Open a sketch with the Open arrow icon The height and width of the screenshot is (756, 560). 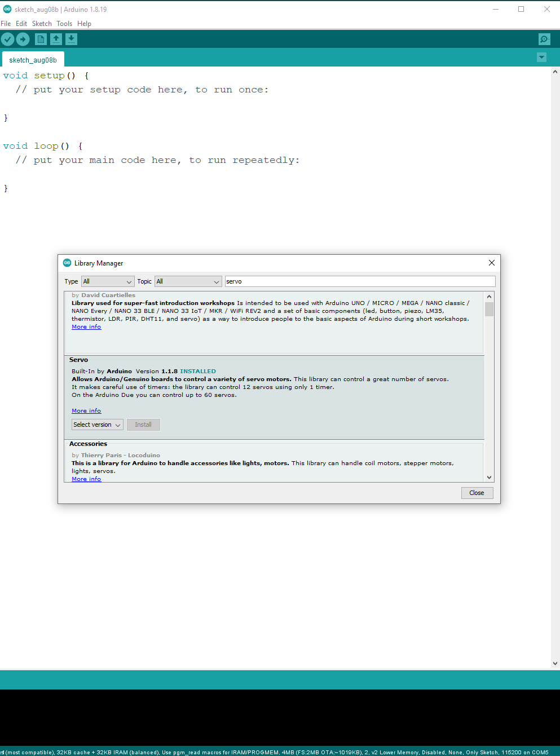tap(56, 39)
